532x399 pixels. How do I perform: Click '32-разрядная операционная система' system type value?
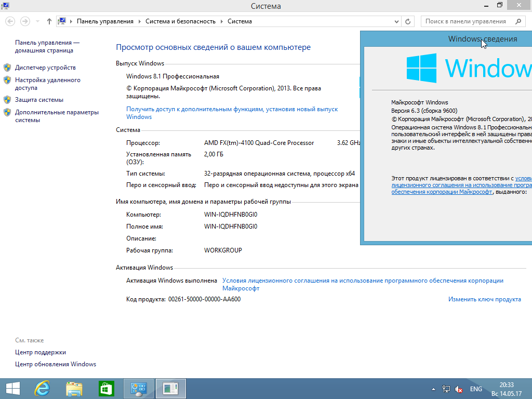(279, 174)
